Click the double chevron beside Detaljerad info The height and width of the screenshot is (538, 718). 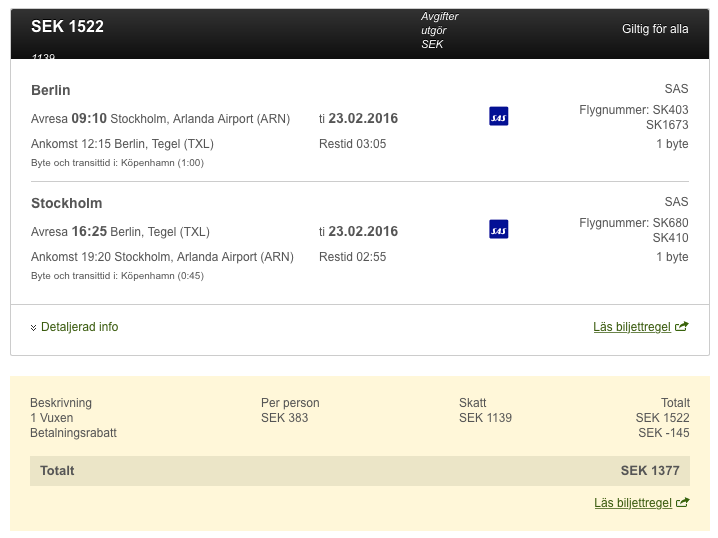point(34,328)
